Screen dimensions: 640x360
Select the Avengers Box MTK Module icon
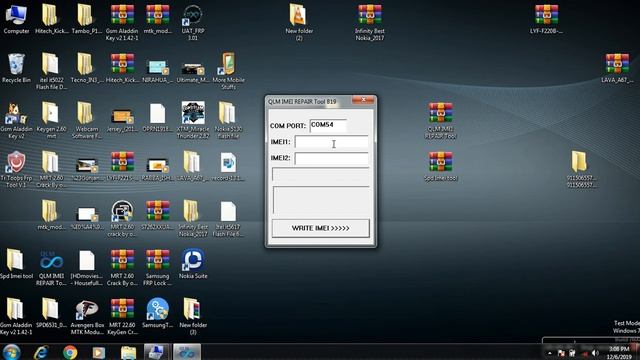(x=87, y=316)
